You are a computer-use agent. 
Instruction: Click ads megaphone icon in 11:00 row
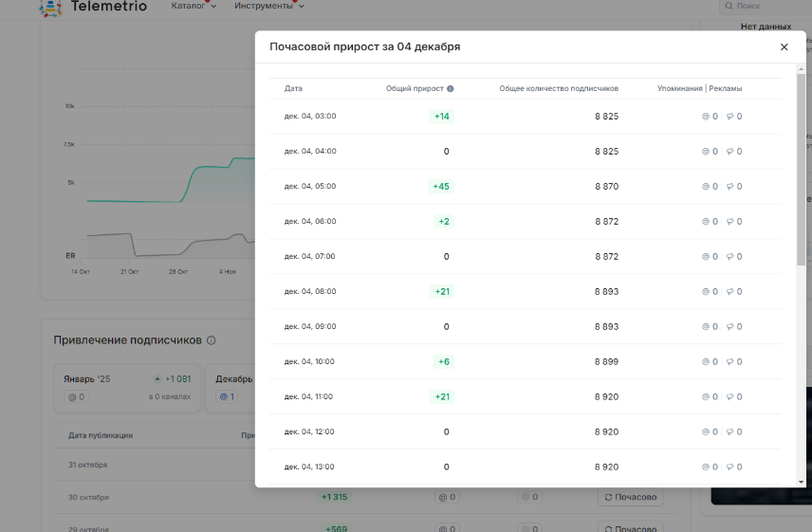pyautogui.click(x=729, y=397)
